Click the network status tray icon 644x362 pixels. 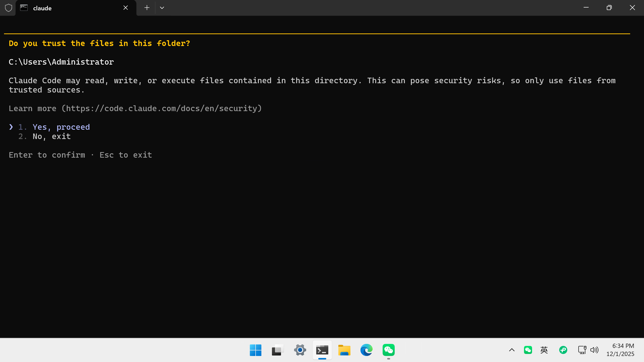[582, 350]
